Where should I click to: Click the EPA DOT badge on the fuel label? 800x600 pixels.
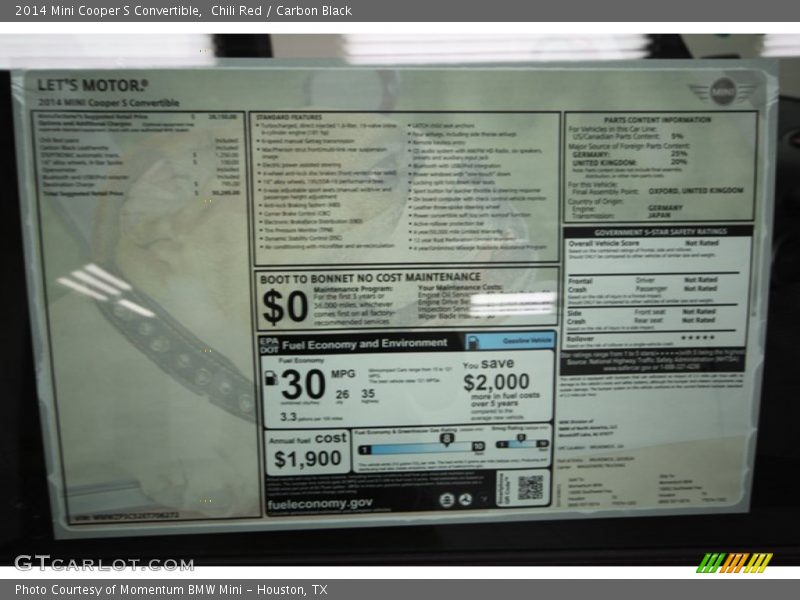pos(269,345)
